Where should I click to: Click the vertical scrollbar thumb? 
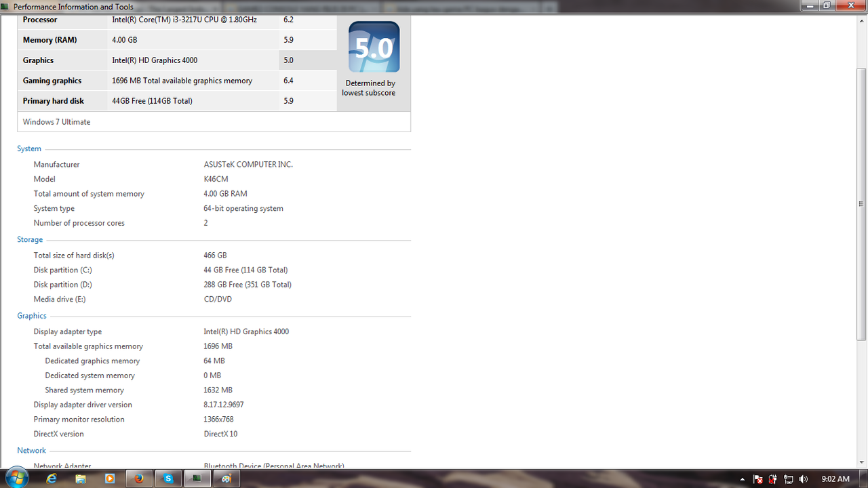861,203
